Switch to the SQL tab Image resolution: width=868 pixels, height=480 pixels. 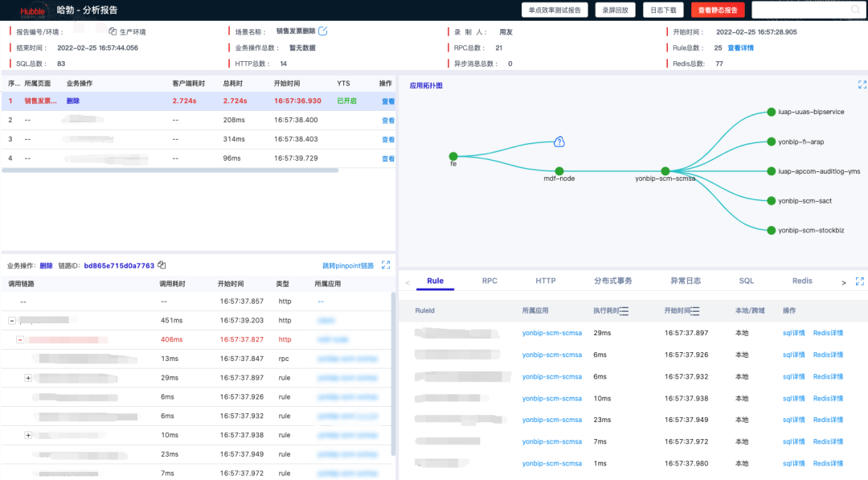pos(746,281)
